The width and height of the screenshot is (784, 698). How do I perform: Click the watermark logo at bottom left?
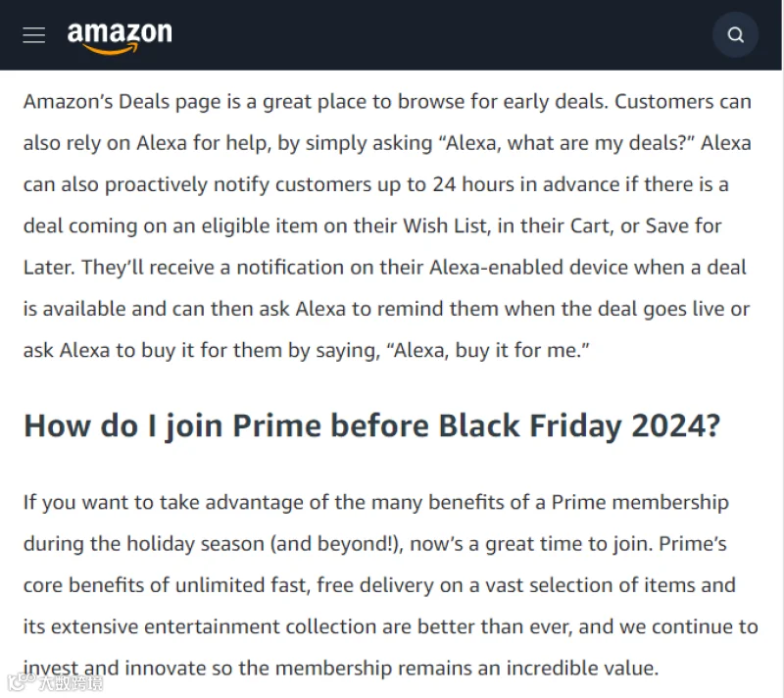point(55,682)
